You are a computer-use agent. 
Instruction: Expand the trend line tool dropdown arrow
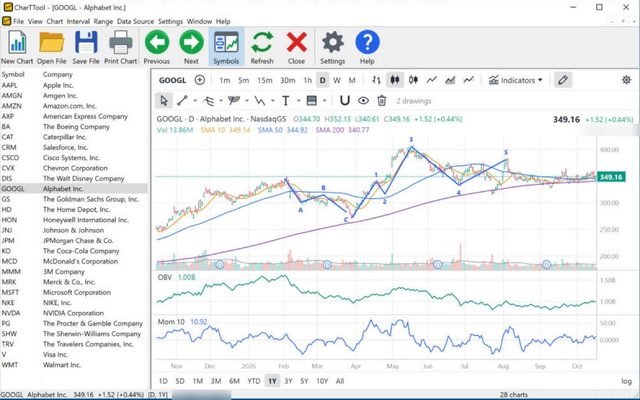195,101
